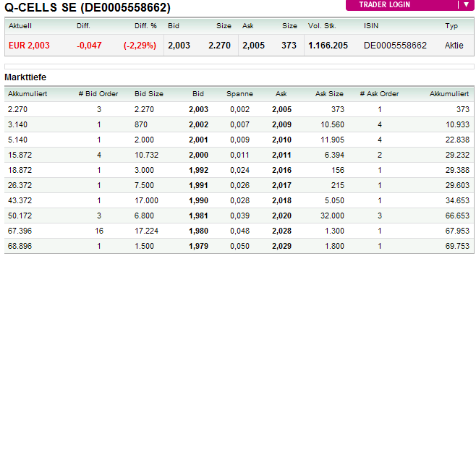Click the bid price 2,000 in market depth
This screenshot has height=452, width=476.
pyautogui.click(x=198, y=155)
